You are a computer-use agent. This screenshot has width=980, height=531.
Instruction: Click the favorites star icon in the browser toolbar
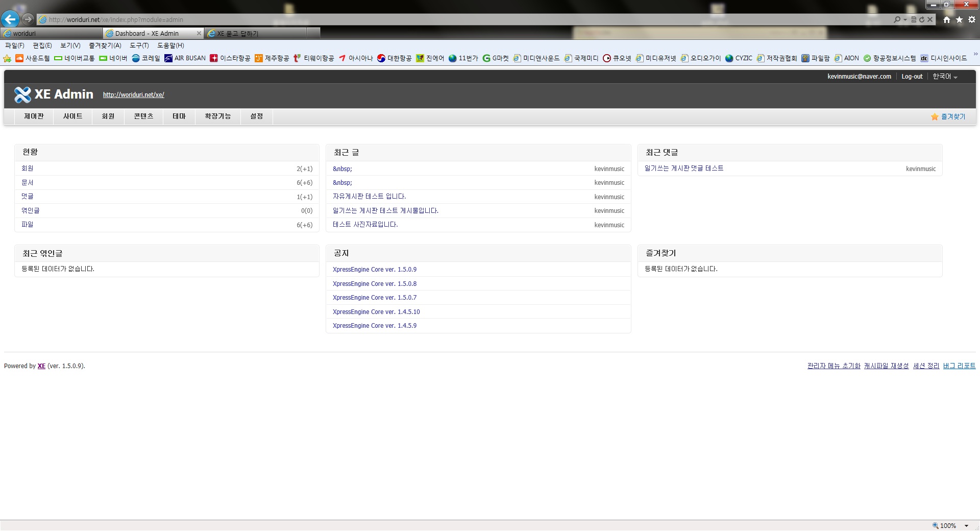pyautogui.click(x=959, y=19)
